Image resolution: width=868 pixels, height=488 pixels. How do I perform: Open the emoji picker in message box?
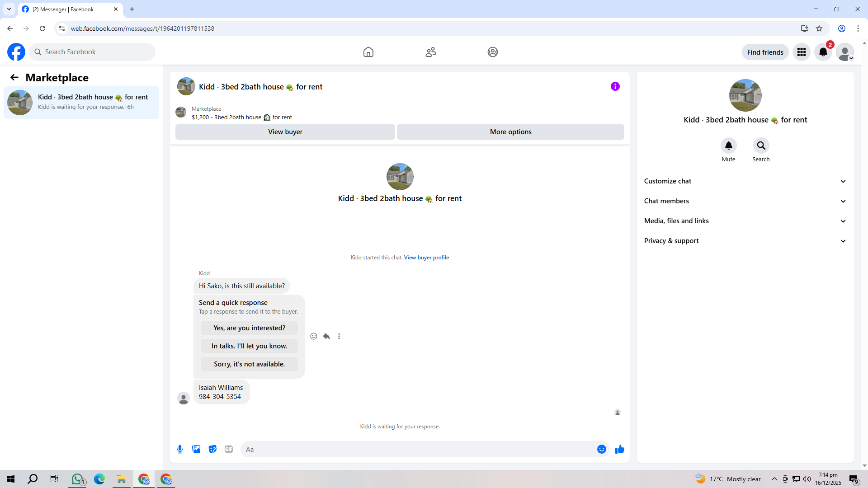(x=602, y=449)
